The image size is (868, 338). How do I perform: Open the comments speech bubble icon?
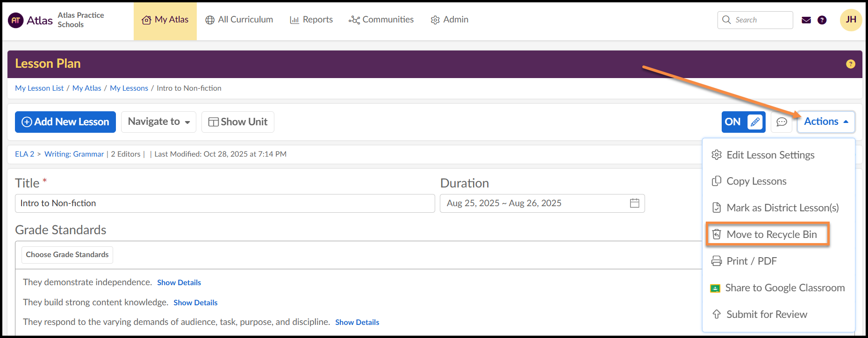click(782, 122)
